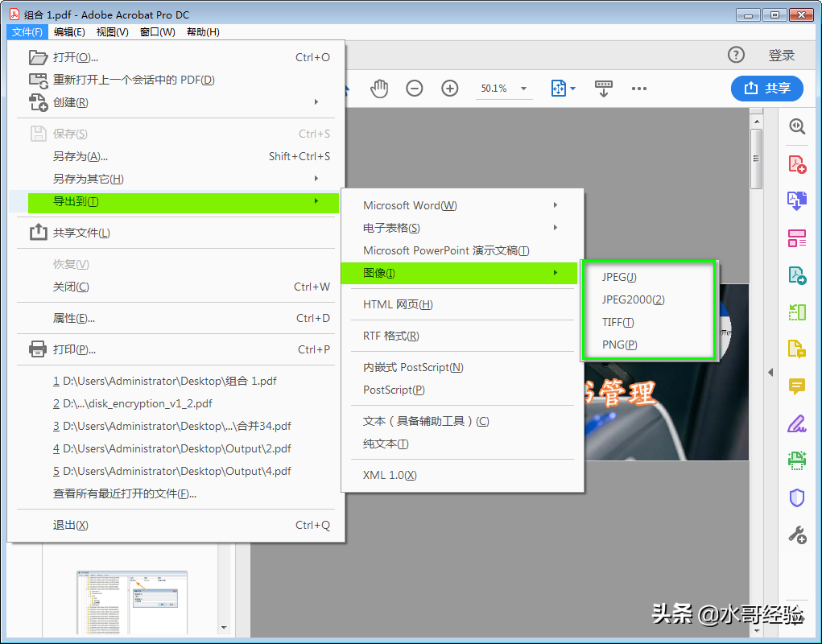Image resolution: width=822 pixels, height=644 pixels.
Task: Open the zoom percentage dropdown arrow
Action: coord(523,89)
